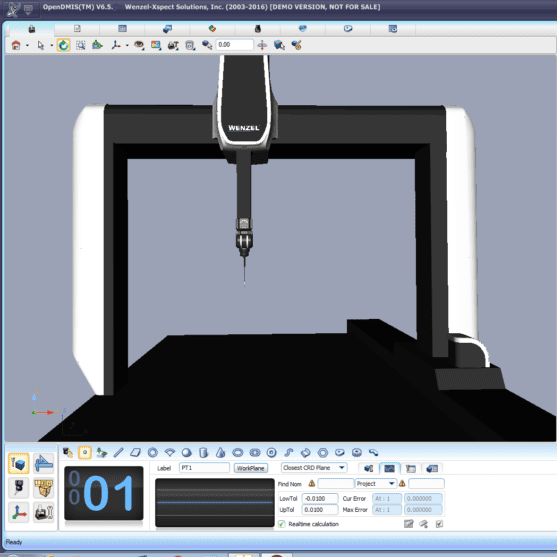
Task: Switch to the black probe ribbon tab
Action: coord(258,29)
